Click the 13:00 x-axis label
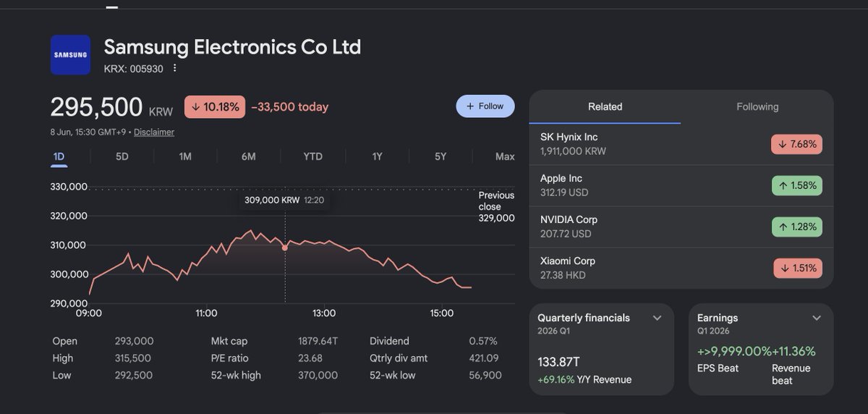This screenshot has width=868, height=414. point(324,313)
